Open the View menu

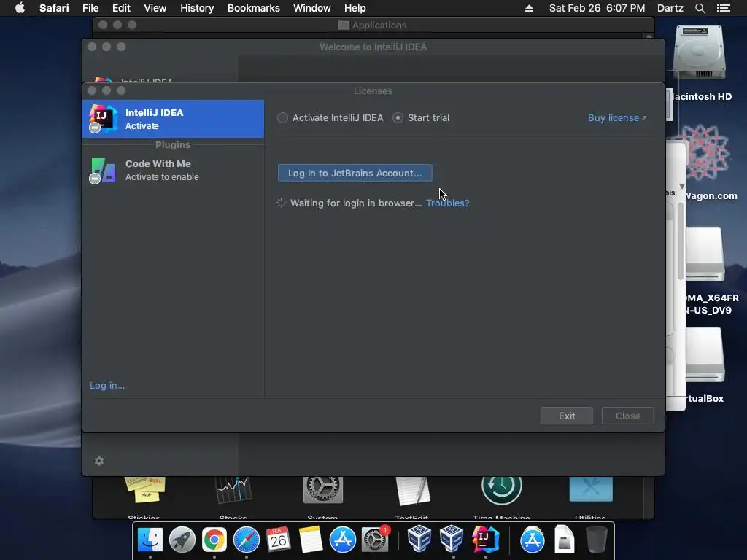(155, 8)
